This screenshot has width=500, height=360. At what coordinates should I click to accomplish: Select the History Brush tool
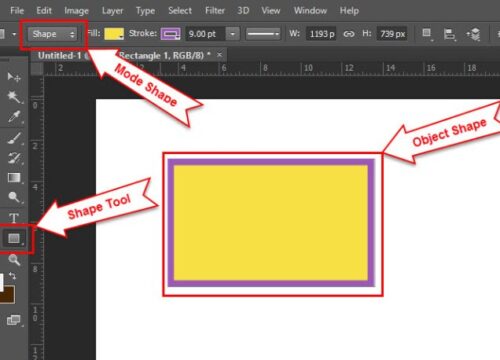coord(14,158)
